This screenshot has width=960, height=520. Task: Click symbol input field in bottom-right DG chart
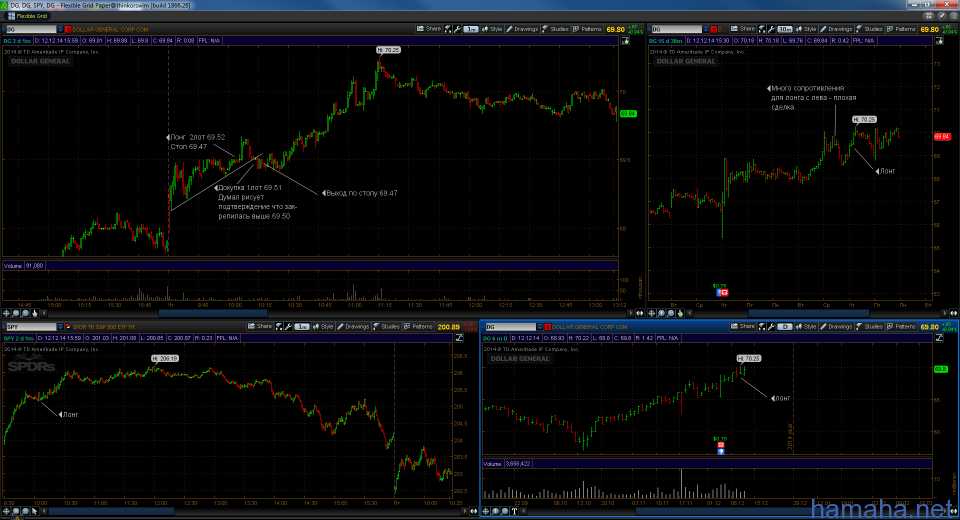[510, 326]
